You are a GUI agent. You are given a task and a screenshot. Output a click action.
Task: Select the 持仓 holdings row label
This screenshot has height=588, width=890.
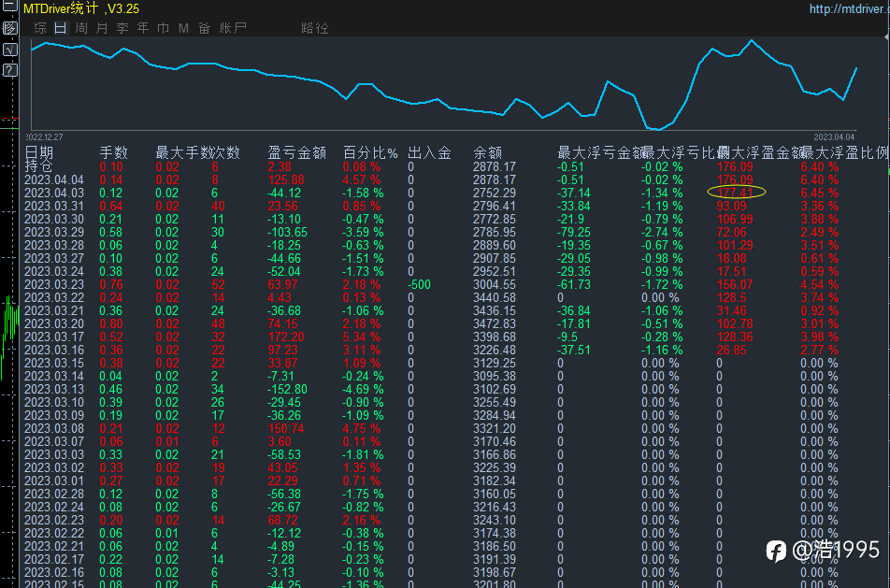point(38,165)
